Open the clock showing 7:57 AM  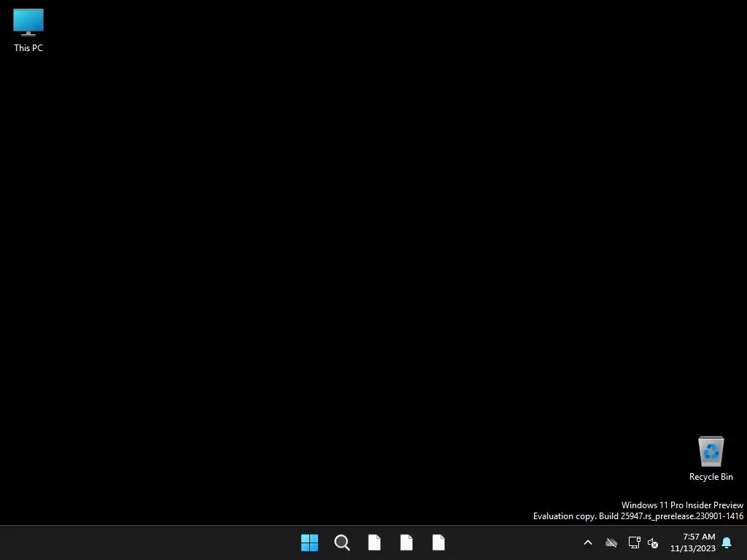693,542
